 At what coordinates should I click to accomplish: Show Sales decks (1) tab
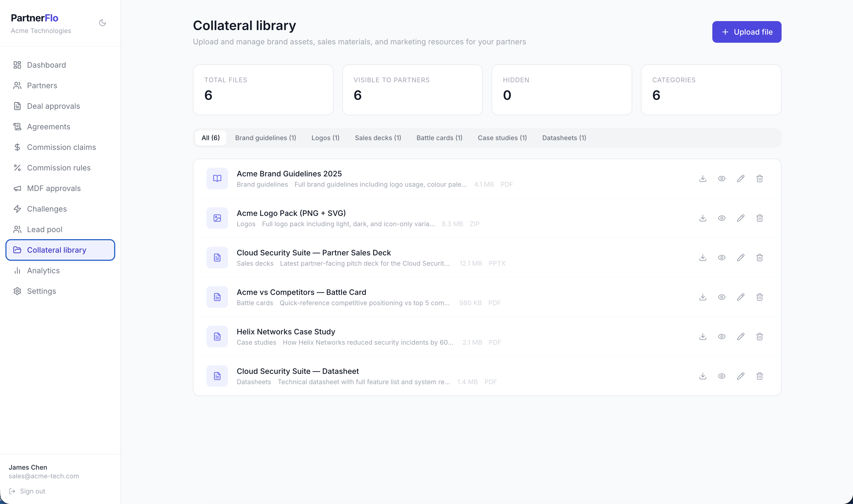378,138
